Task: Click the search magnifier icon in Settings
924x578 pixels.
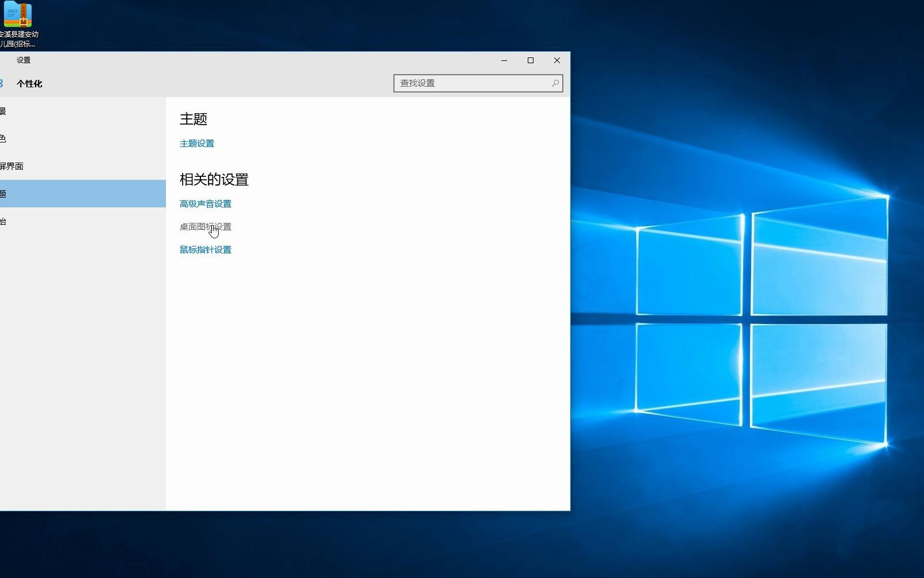Action: [555, 83]
